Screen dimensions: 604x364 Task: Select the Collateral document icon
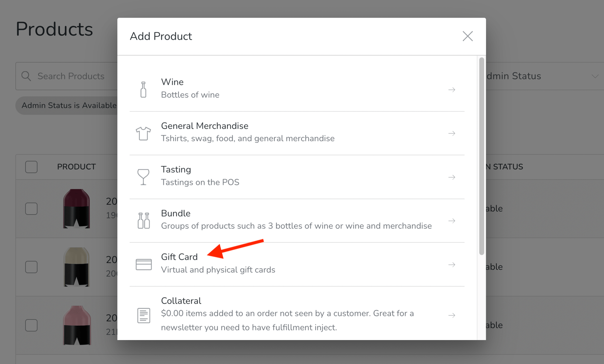pyautogui.click(x=143, y=315)
